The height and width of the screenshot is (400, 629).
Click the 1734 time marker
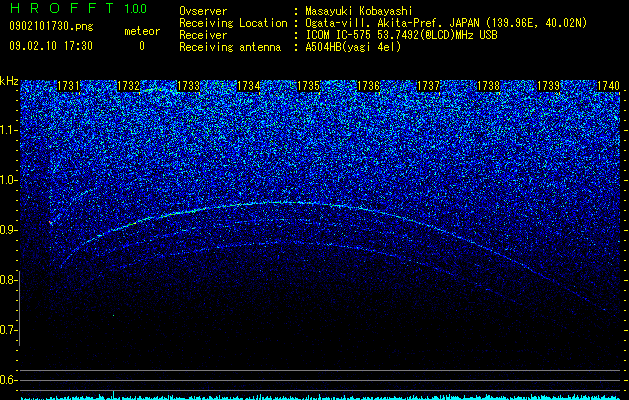[x=249, y=86]
